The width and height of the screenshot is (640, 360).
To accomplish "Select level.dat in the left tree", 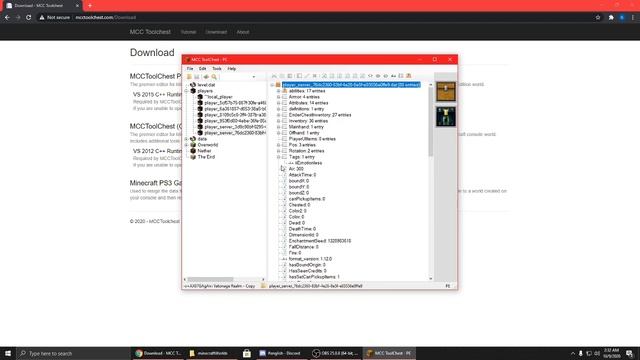I will click(206, 85).
